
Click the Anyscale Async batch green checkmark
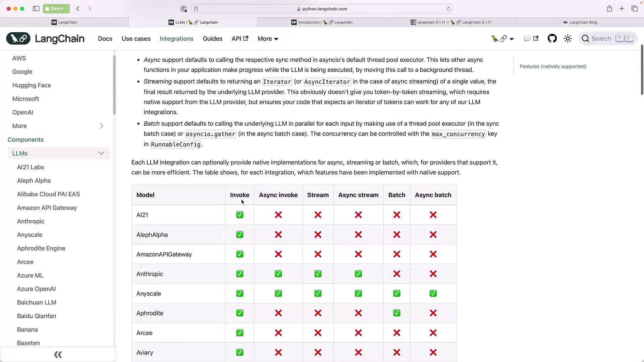coord(433,294)
